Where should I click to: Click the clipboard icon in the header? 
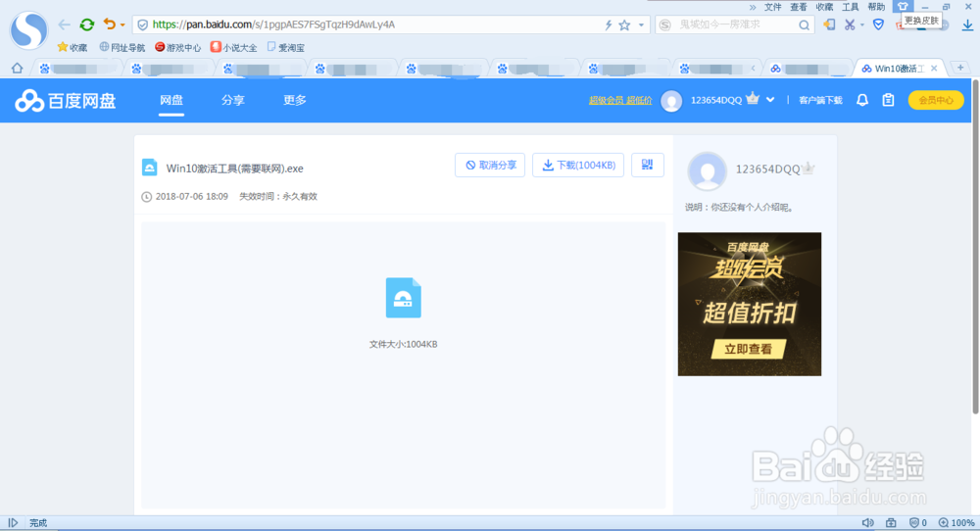888,100
